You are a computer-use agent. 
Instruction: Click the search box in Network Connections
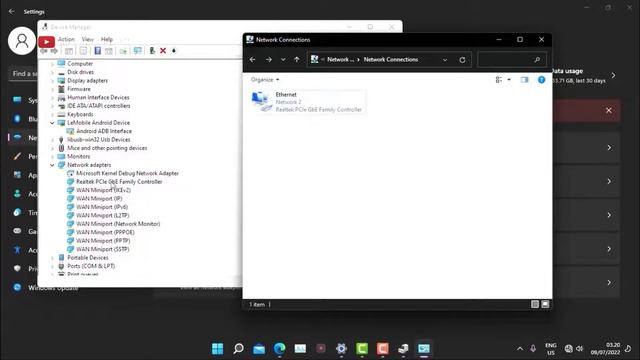click(511, 60)
